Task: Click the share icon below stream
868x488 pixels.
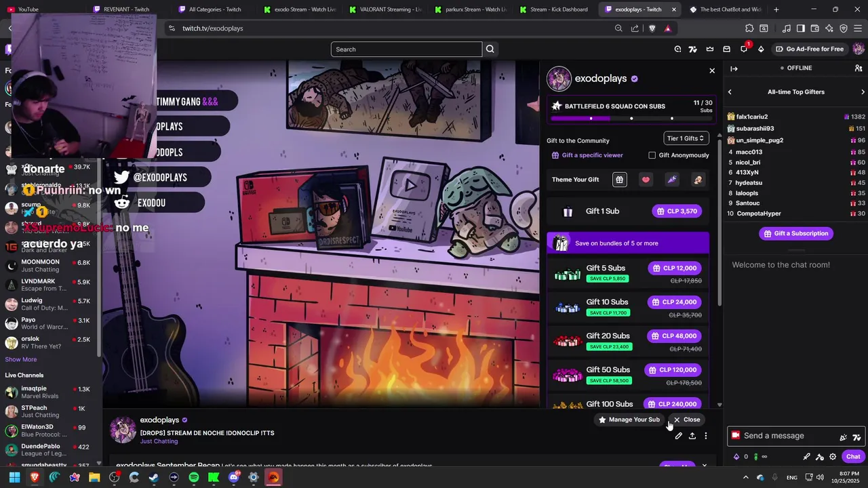Action: (x=692, y=436)
